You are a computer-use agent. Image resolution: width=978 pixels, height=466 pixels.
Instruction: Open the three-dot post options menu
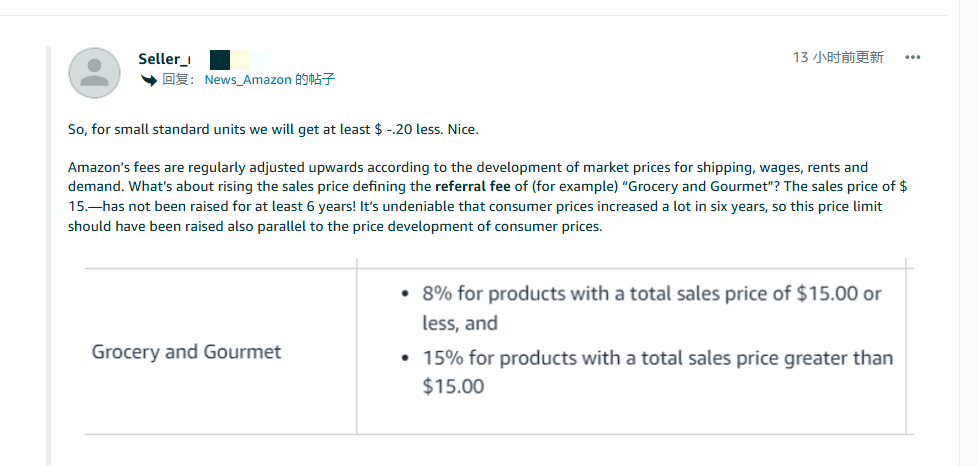tap(913, 57)
